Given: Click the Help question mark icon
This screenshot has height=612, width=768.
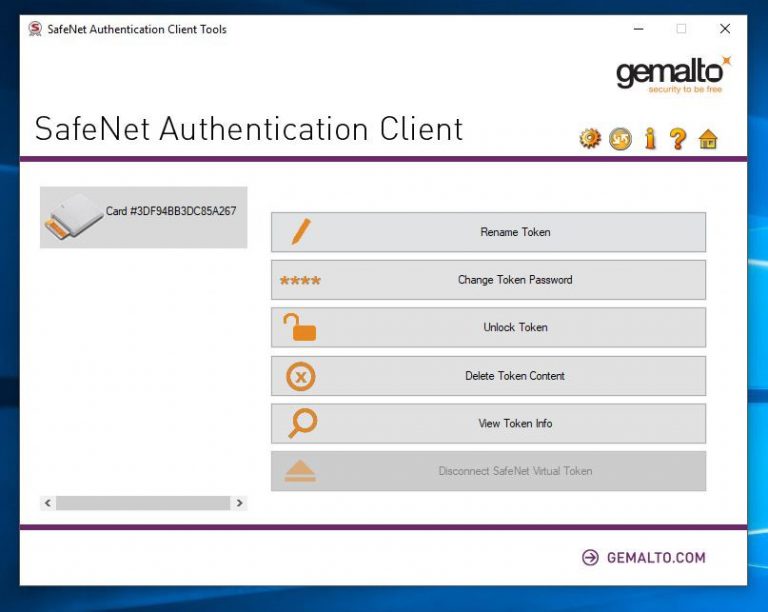Looking at the screenshot, I should 678,139.
